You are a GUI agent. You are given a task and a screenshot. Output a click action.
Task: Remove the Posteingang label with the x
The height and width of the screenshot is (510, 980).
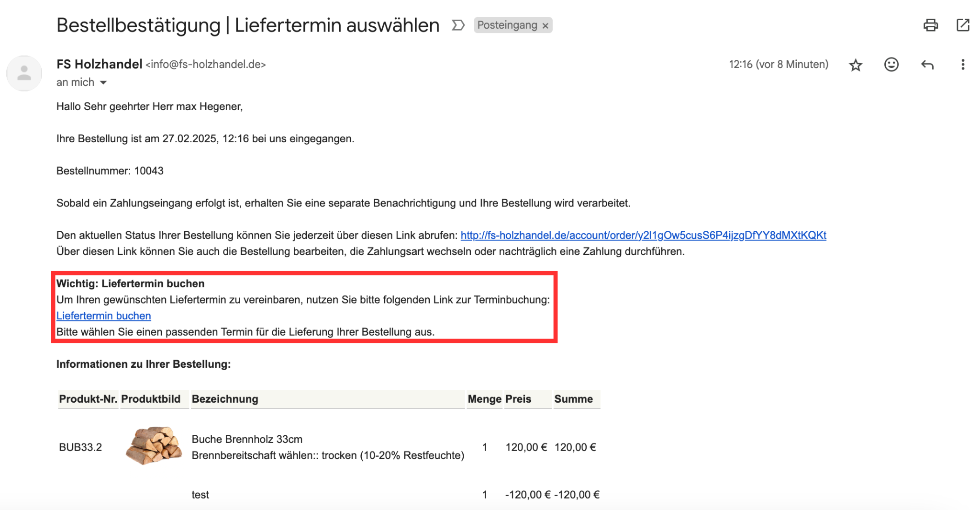tap(545, 26)
